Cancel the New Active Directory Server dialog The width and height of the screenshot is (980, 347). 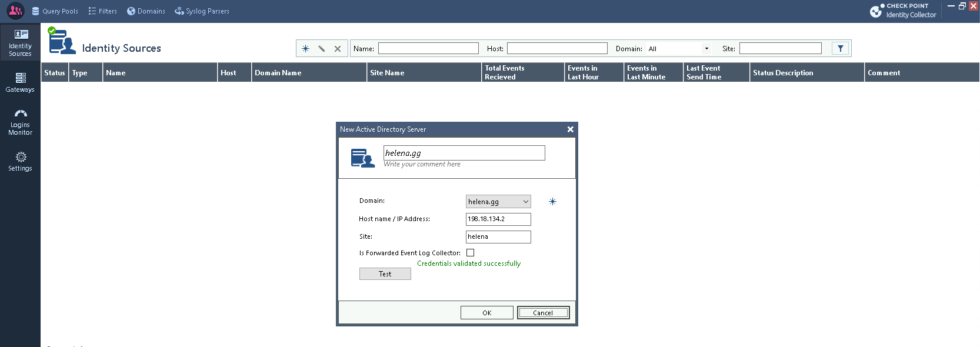click(543, 313)
